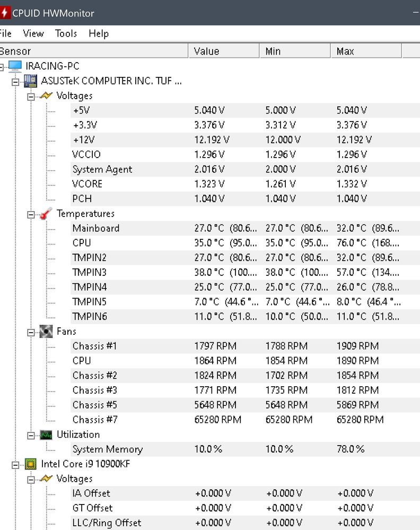
Task: Collapse the ASUSTeK COMPUTER INC. TUF node
Action: coord(15,82)
